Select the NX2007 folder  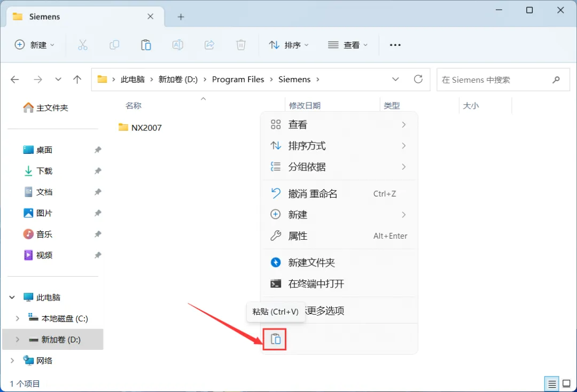[140, 128]
